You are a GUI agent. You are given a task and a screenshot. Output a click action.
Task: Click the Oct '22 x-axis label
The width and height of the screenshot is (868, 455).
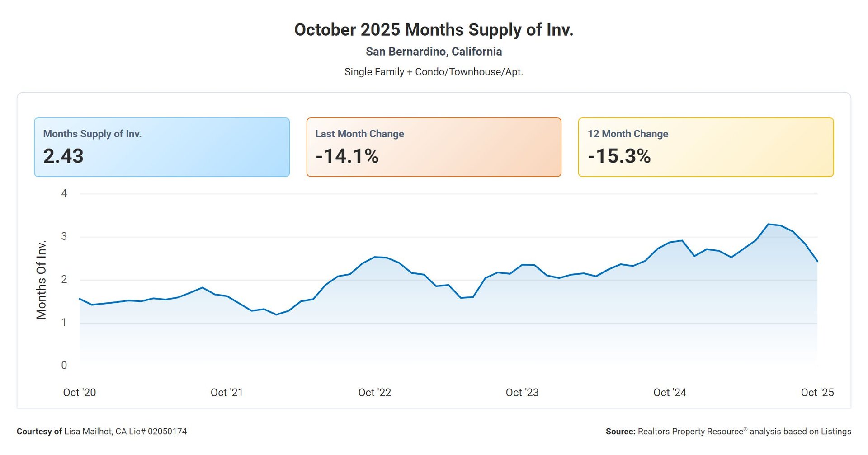point(374,393)
